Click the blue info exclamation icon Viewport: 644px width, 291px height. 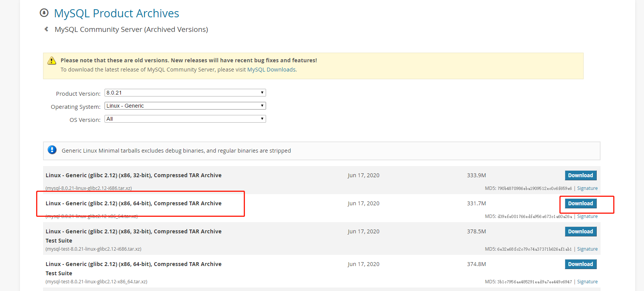click(52, 150)
